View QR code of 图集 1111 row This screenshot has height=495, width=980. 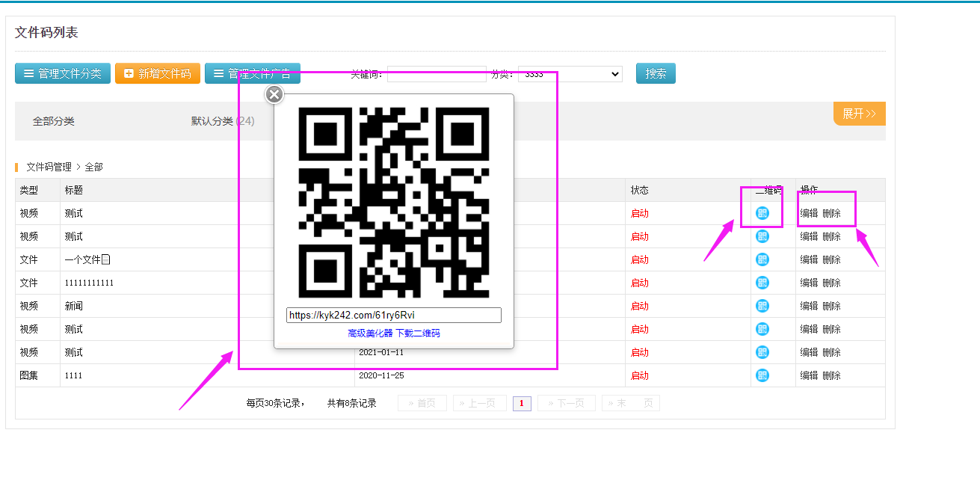[762, 375]
